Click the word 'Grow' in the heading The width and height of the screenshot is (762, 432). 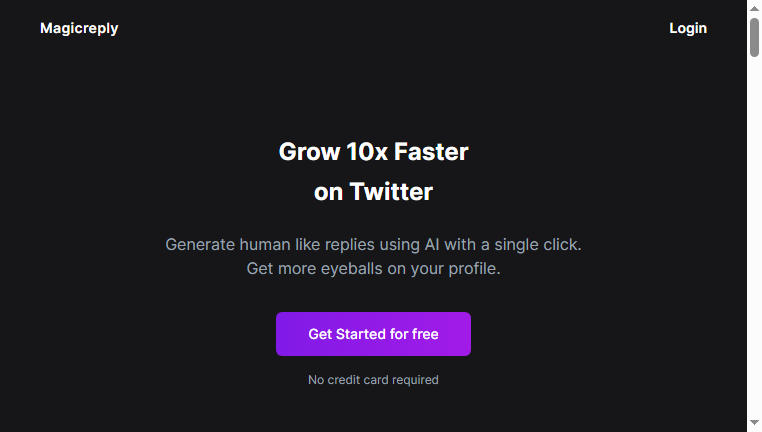pyautogui.click(x=309, y=152)
